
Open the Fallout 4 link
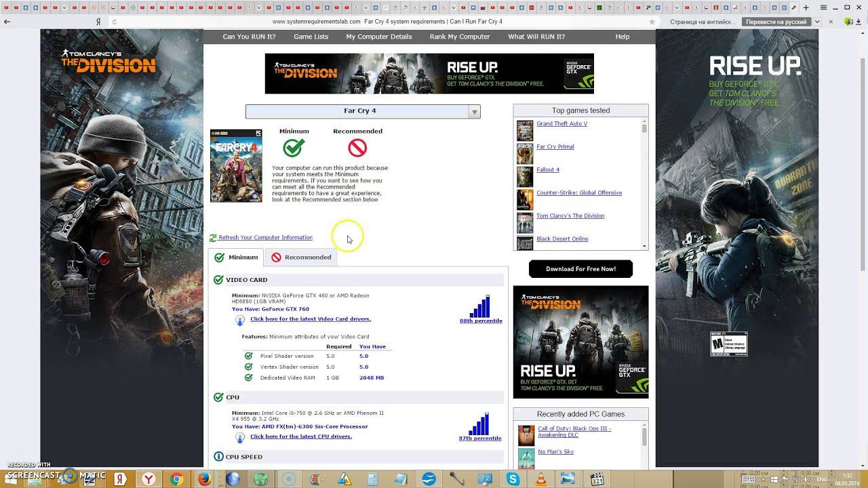(548, 170)
